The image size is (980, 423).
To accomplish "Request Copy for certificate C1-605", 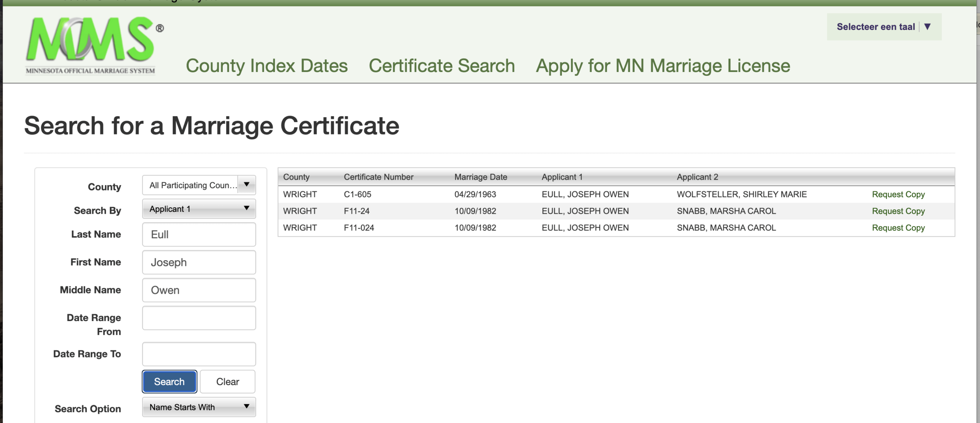I will [898, 194].
